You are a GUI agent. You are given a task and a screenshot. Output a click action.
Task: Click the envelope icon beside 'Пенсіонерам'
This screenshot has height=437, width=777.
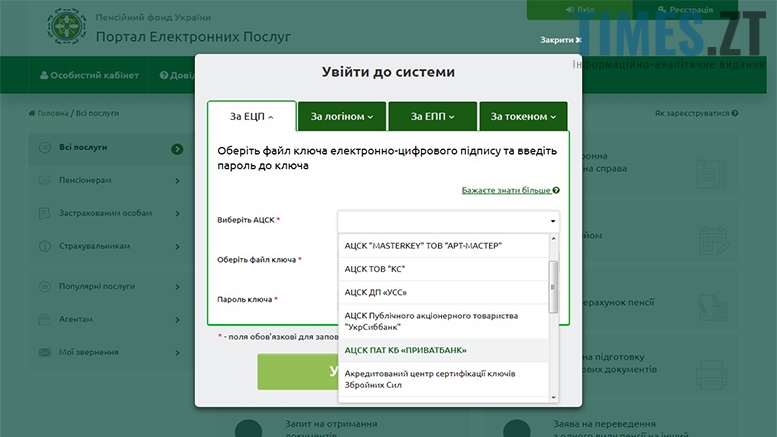pyautogui.click(x=45, y=181)
